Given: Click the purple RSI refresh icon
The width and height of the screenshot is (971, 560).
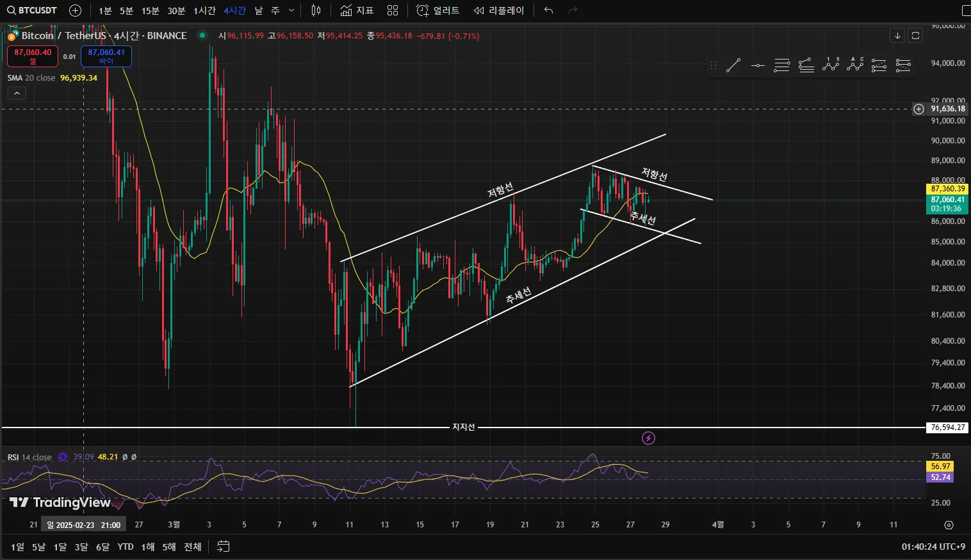Looking at the screenshot, I should coord(63,457).
